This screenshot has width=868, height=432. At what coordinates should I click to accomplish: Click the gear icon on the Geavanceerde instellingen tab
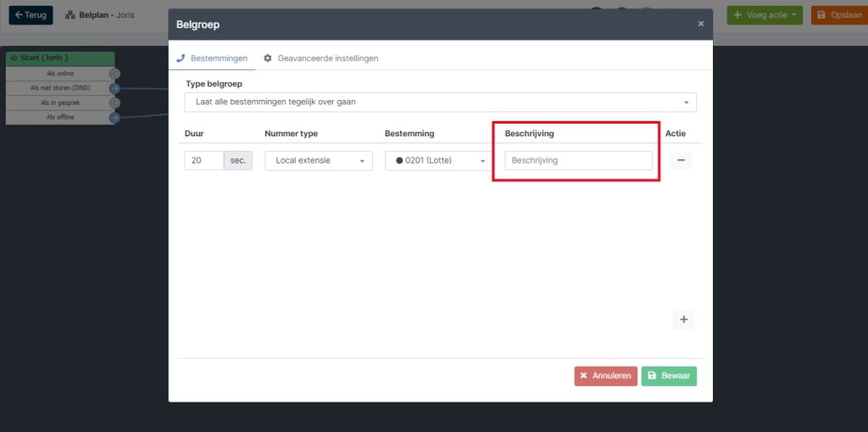click(x=268, y=58)
